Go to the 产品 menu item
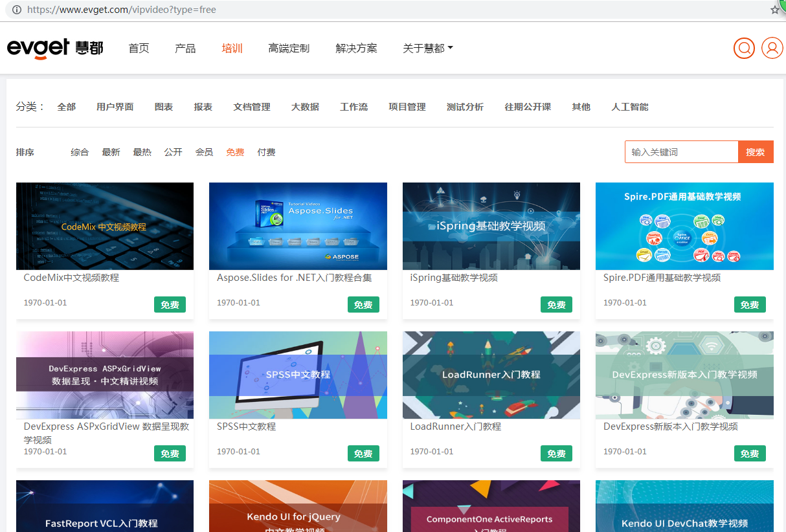This screenshot has height=532, width=786. (185, 49)
